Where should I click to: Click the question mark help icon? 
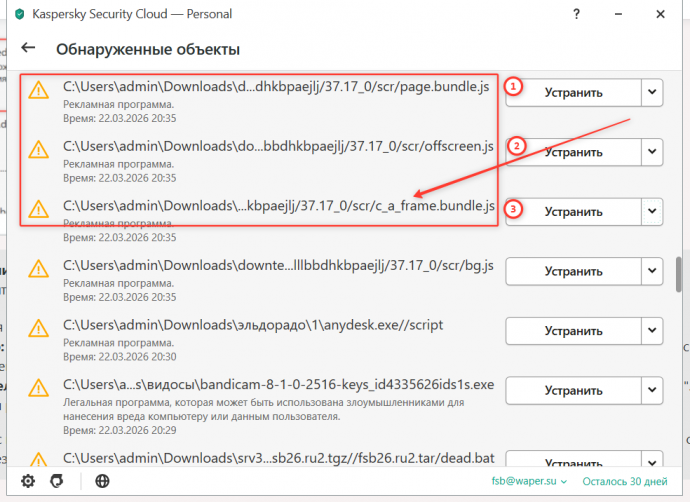577,15
